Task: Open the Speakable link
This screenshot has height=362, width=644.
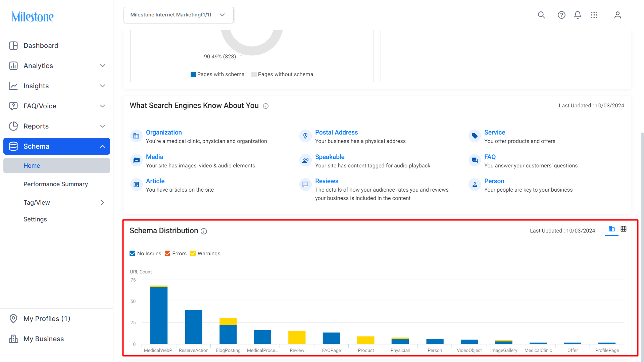Action: click(x=330, y=157)
